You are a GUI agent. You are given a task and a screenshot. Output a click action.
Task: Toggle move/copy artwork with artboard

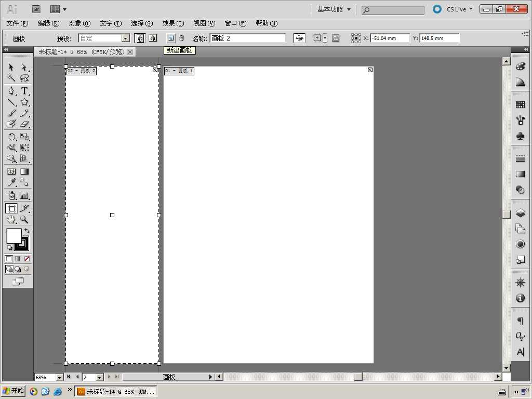[x=299, y=38]
